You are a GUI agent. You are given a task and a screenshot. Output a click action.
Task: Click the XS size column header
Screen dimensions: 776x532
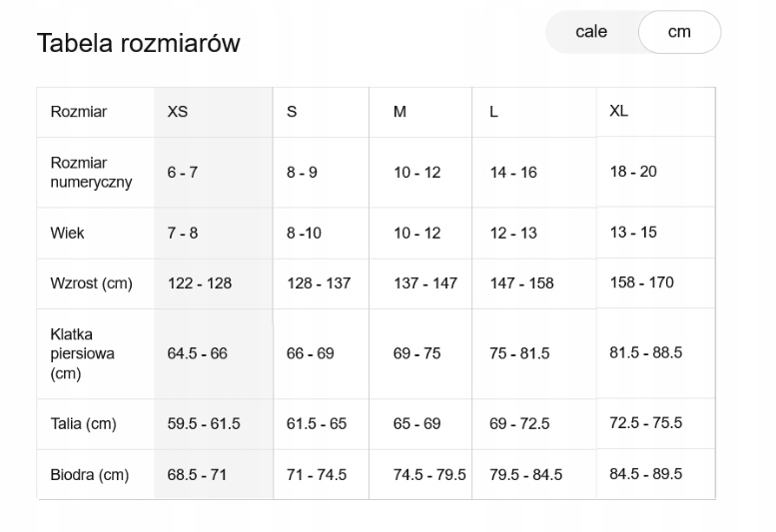(x=178, y=112)
